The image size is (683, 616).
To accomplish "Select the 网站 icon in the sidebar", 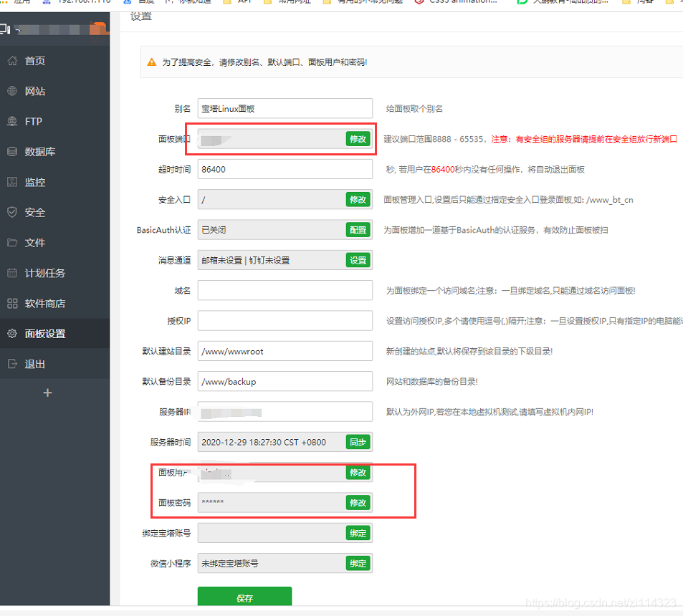I will click(33, 91).
